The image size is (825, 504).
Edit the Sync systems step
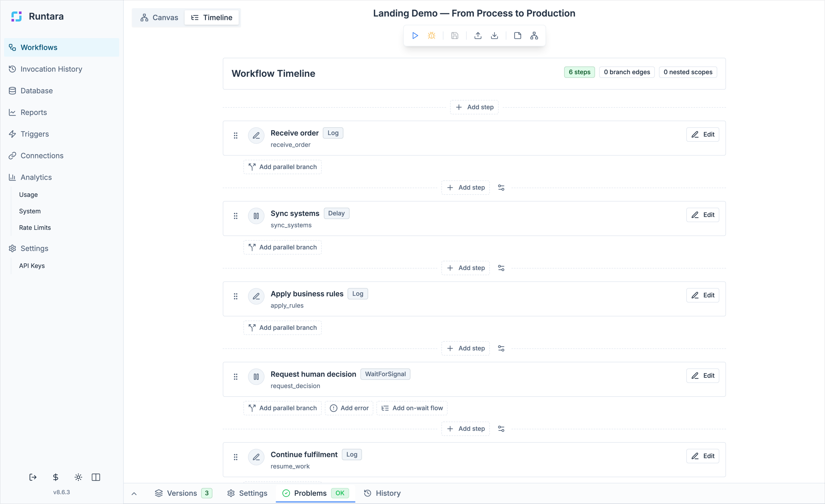point(703,215)
